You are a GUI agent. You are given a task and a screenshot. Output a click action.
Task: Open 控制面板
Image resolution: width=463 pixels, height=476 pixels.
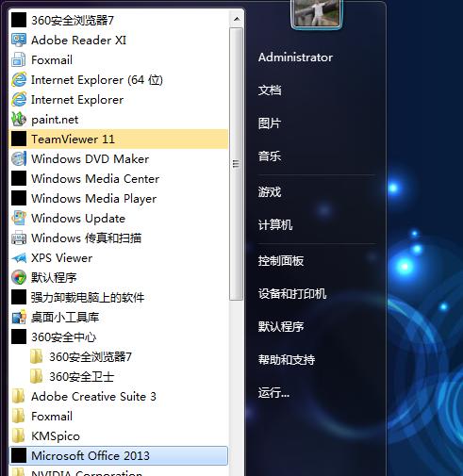point(281,261)
